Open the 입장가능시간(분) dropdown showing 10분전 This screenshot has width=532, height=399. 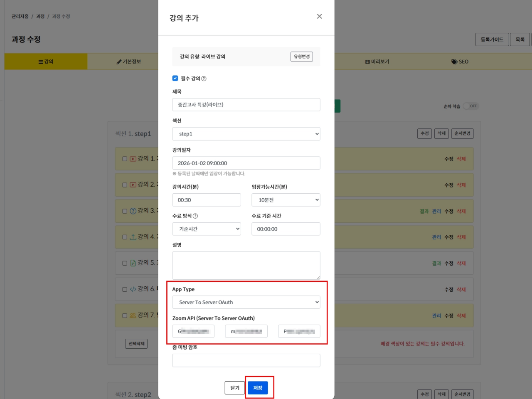point(286,200)
